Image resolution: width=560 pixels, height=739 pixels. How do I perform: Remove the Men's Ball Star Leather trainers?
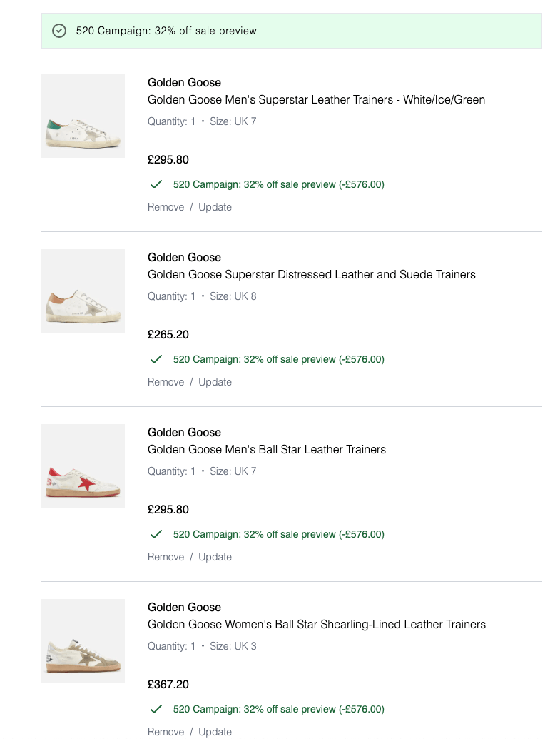(x=166, y=557)
